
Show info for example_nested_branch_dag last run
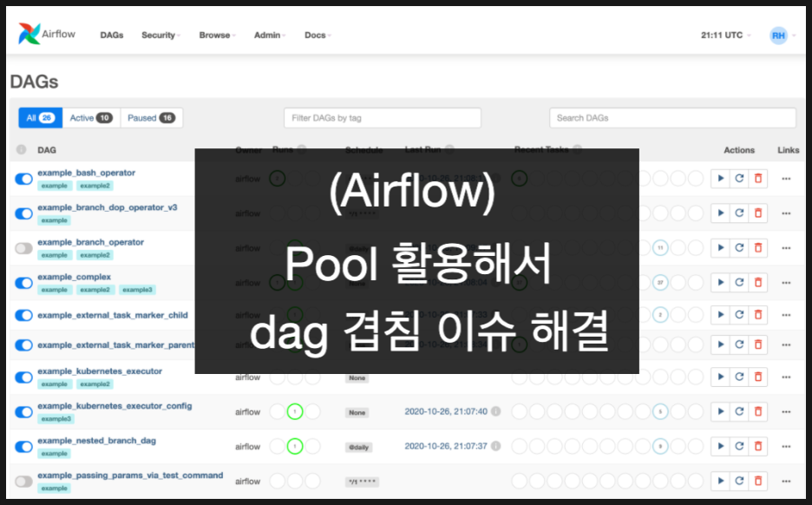tap(495, 446)
